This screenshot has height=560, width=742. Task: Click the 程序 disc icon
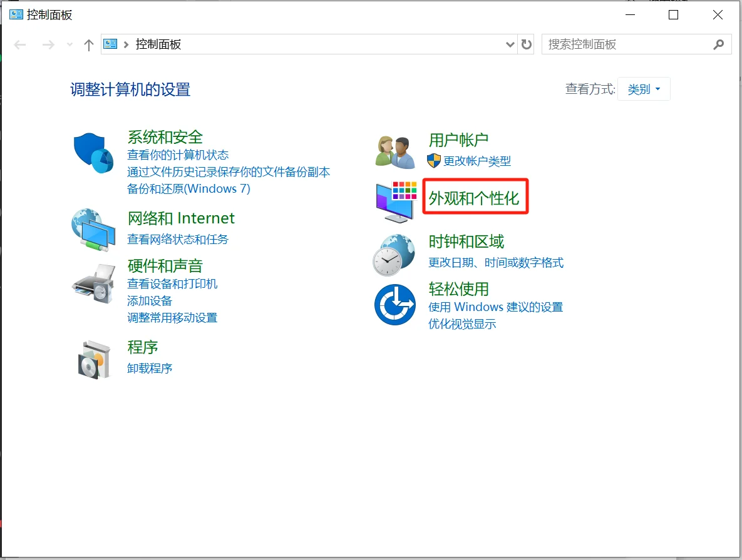click(x=93, y=359)
